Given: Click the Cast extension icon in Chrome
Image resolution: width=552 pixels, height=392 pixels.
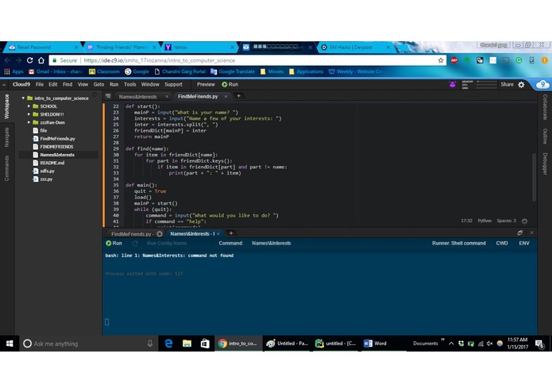Looking at the screenshot, I should 506,60.
